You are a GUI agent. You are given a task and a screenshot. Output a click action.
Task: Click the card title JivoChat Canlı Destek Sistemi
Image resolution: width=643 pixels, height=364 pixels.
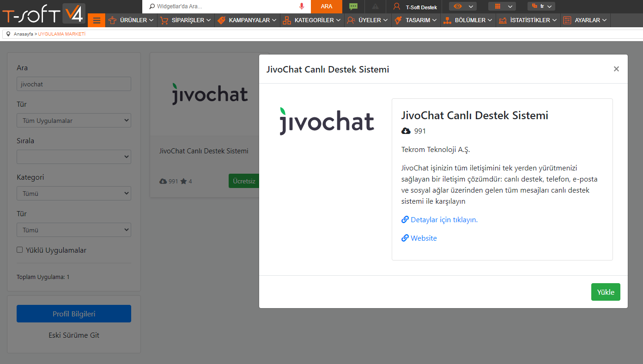204,151
